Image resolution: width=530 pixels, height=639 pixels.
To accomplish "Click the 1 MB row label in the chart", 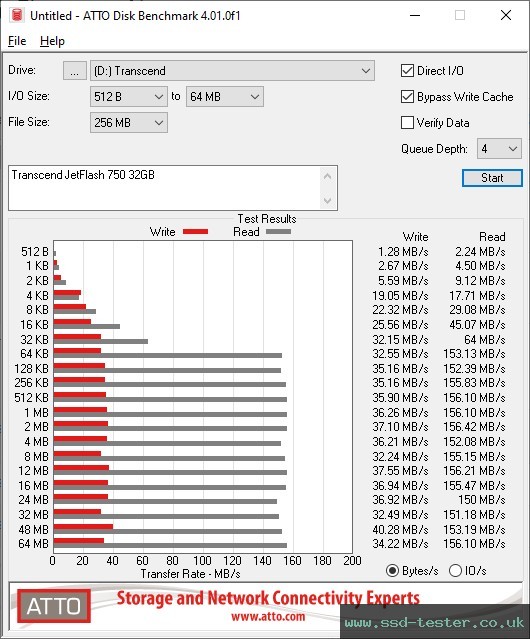I will (36, 413).
